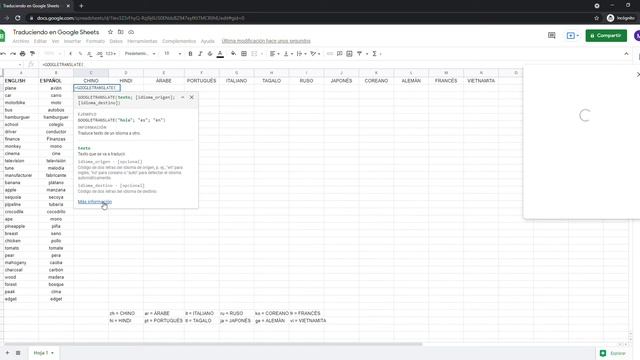
Task: Insert a comment via toolbar icon
Action: [340, 54]
